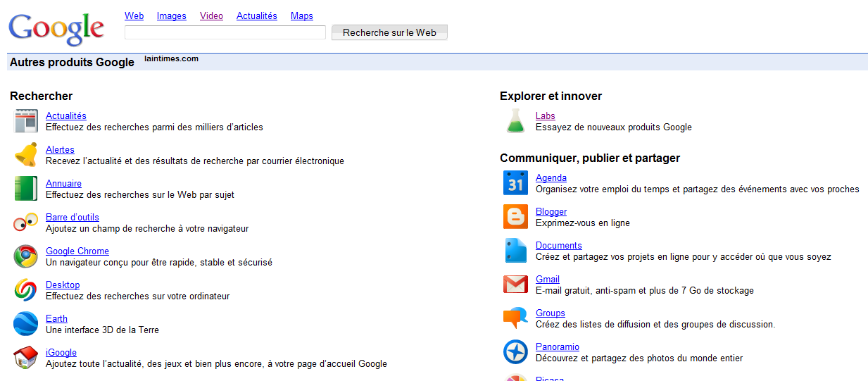Viewport: 868px width, 381px height.
Task: Click text 'Créez des listes de diffusion' description
Action: click(655, 324)
